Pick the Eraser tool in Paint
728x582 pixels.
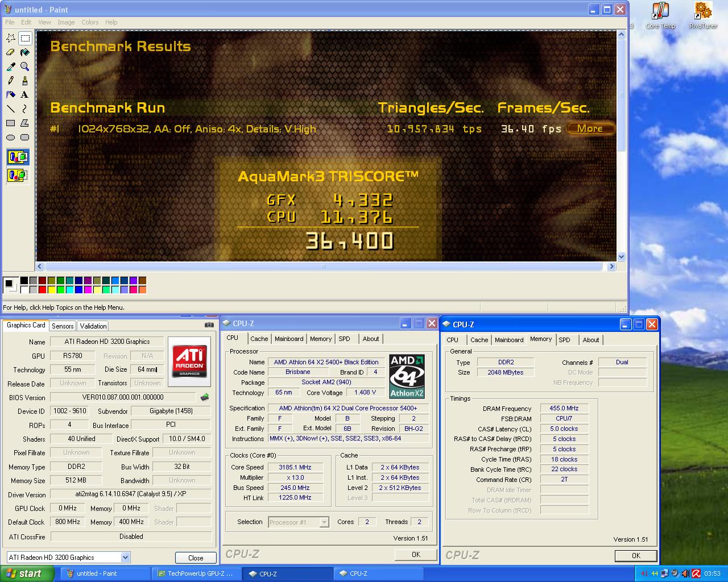pyautogui.click(x=11, y=52)
